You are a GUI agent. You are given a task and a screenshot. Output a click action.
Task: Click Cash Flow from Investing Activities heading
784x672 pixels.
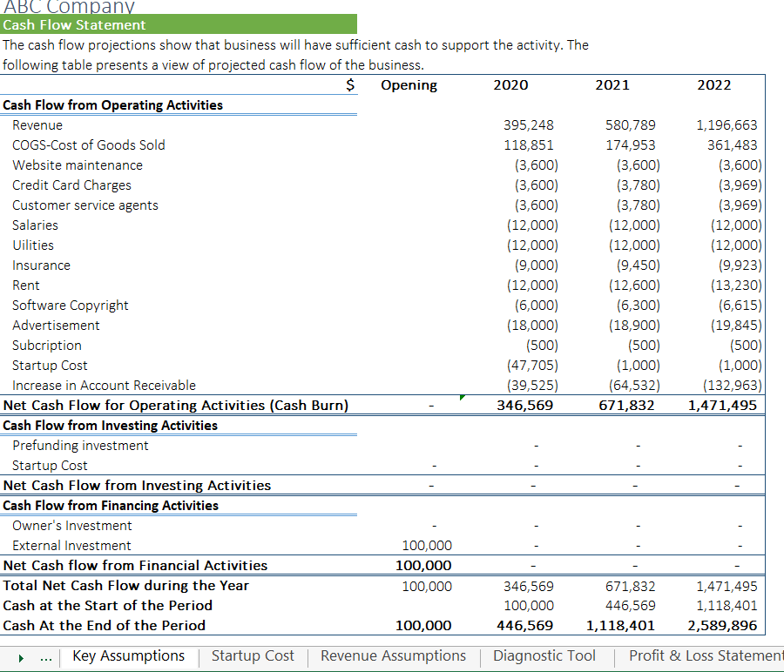point(110,425)
